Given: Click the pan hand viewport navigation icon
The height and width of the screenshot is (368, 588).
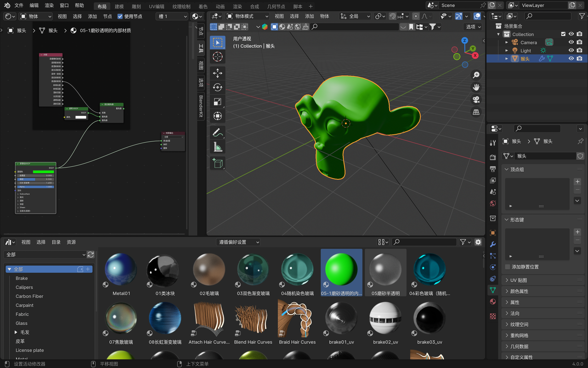Looking at the screenshot, I should (x=476, y=87).
